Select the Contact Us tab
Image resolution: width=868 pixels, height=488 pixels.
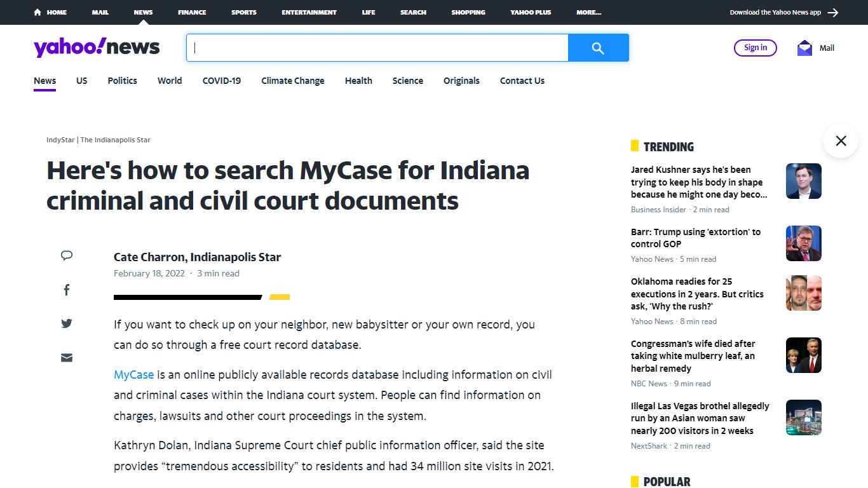tap(522, 81)
